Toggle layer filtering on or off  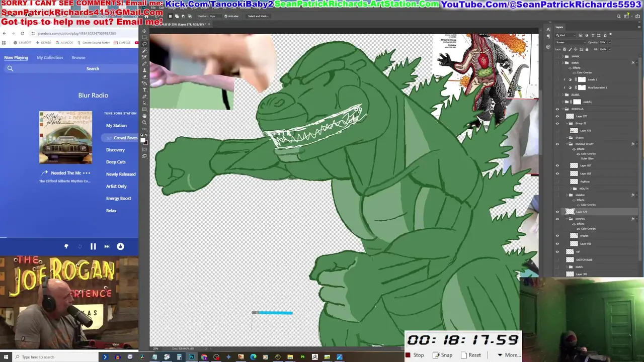[x=610, y=34]
